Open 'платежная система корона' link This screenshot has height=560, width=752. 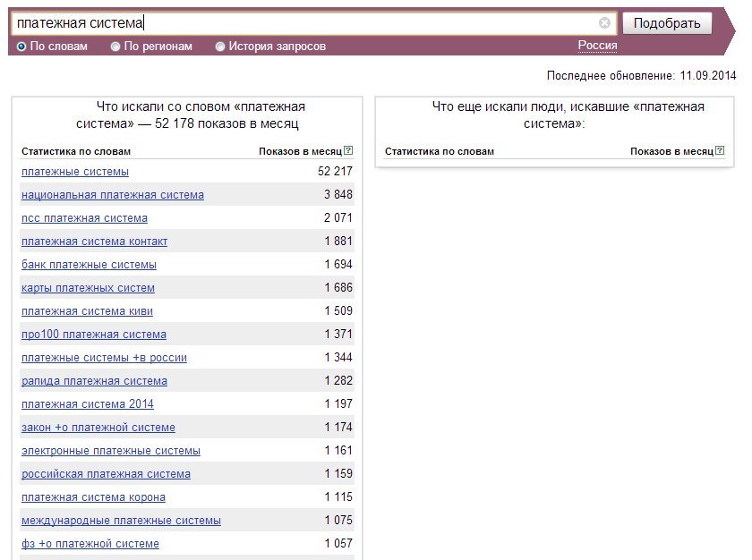point(93,497)
